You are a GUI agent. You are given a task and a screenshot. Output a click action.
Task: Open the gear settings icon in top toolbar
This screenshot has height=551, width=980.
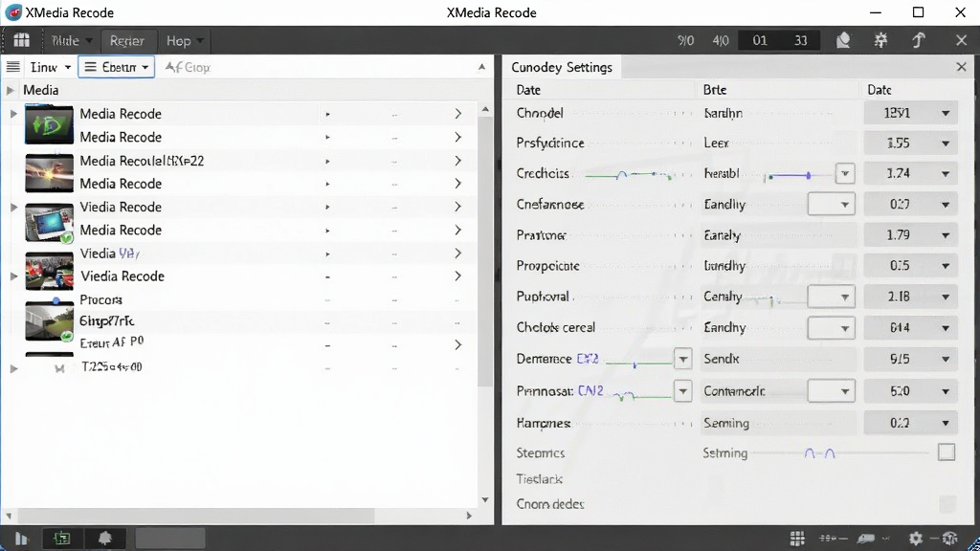(x=880, y=40)
